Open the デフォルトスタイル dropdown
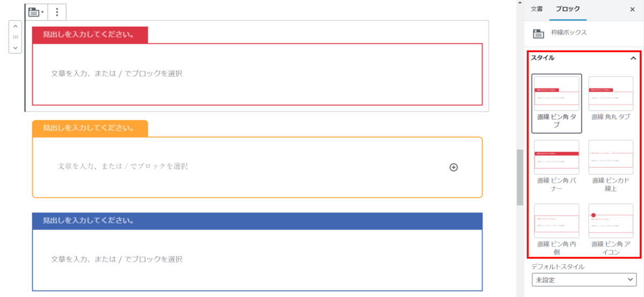The width and height of the screenshot is (644, 297). point(583,279)
